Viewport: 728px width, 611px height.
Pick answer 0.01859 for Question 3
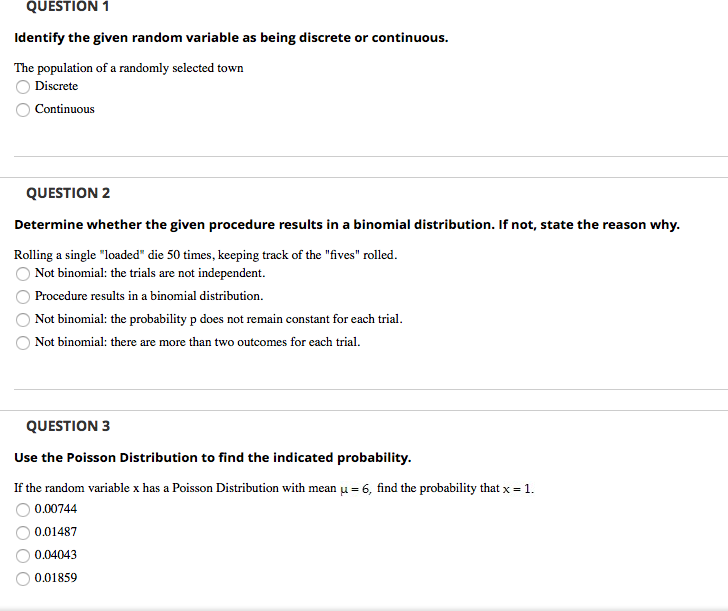point(23,578)
